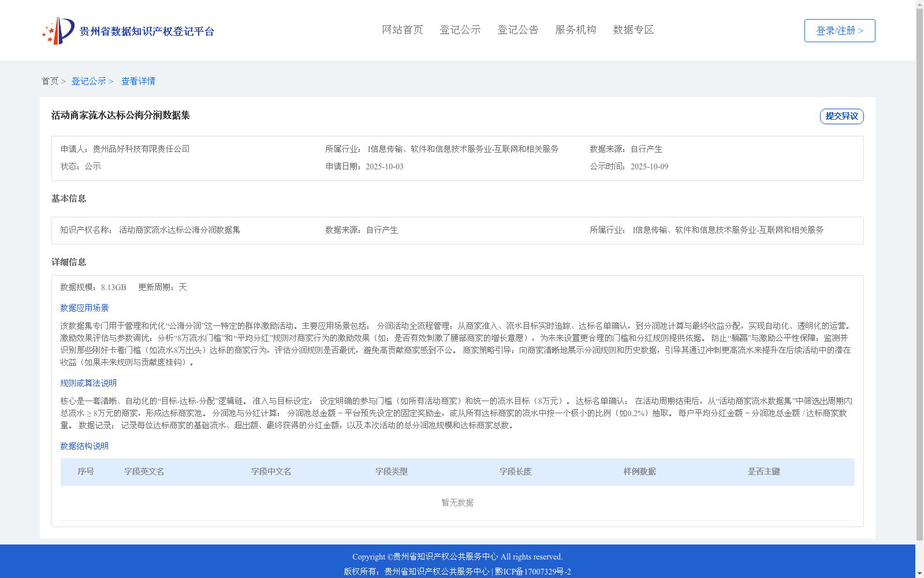
Task: Click 详细信息 section heading
Action: [x=69, y=262]
